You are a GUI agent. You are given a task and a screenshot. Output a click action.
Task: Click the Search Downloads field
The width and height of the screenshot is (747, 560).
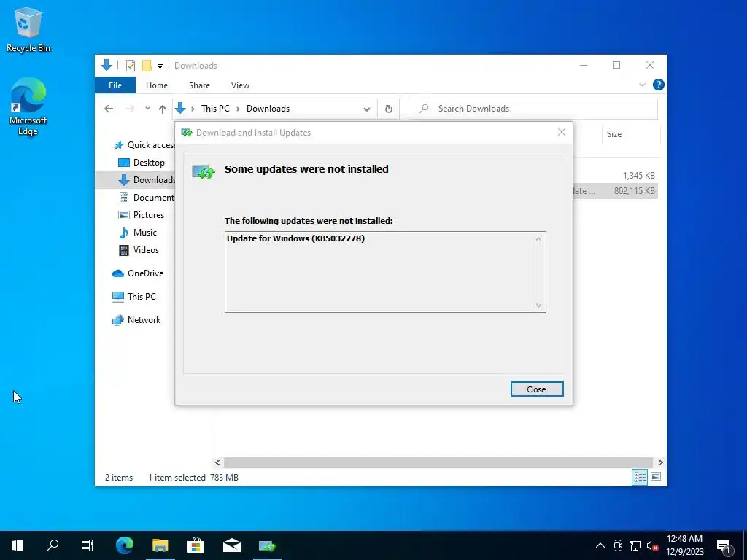click(x=533, y=109)
